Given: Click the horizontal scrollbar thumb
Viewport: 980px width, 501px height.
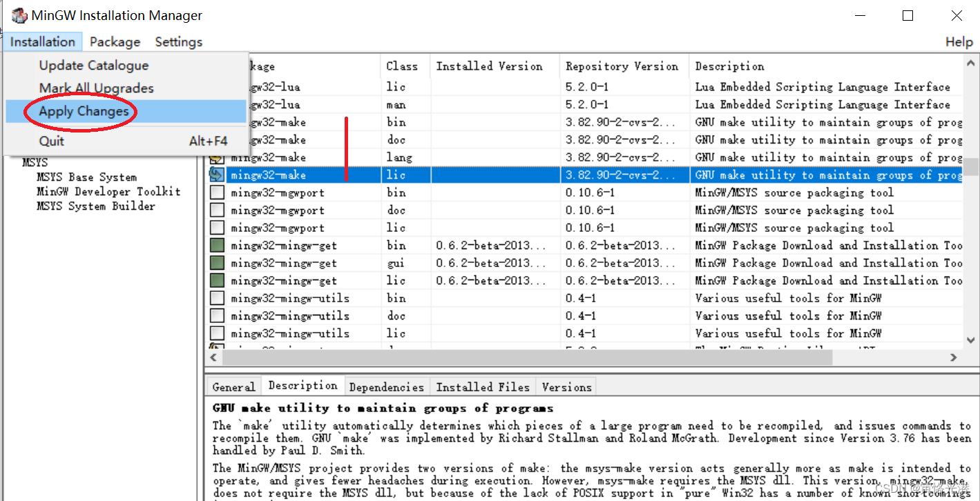Looking at the screenshot, I should coord(527,357).
